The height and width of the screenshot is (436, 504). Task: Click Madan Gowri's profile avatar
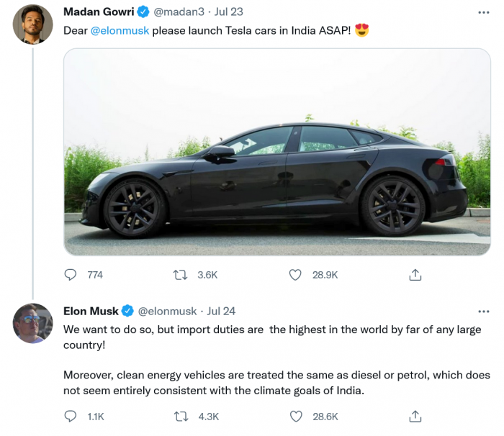pyautogui.click(x=32, y=24)
